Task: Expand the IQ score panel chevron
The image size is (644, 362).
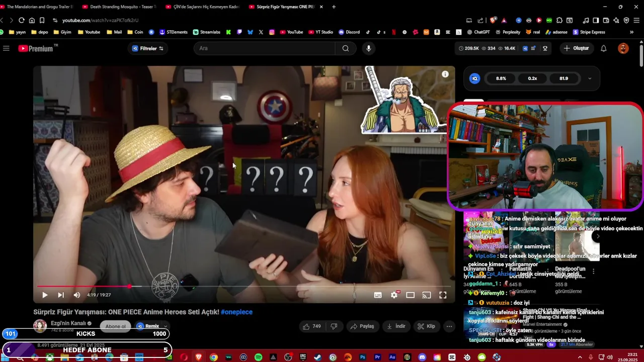Action: pyautogui.click(x=590, y=78)
